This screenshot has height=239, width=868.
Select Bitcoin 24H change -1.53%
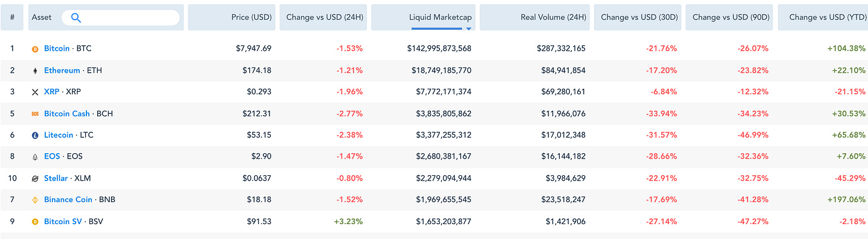(x=351, y=49)
